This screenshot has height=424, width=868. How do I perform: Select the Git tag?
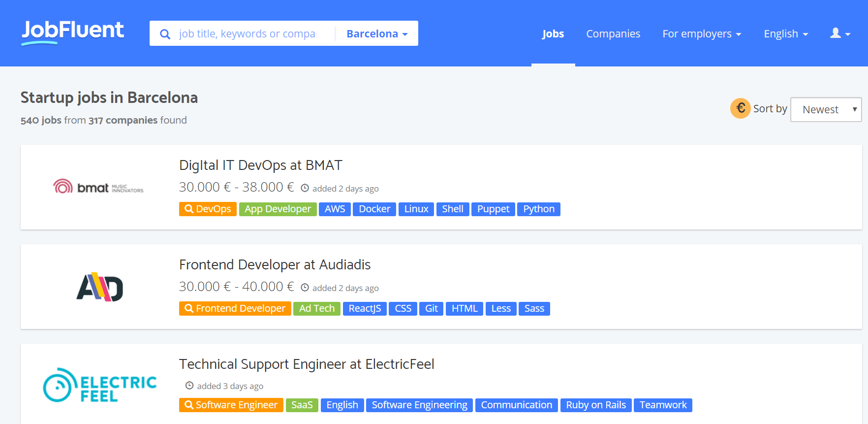point(432,309)
